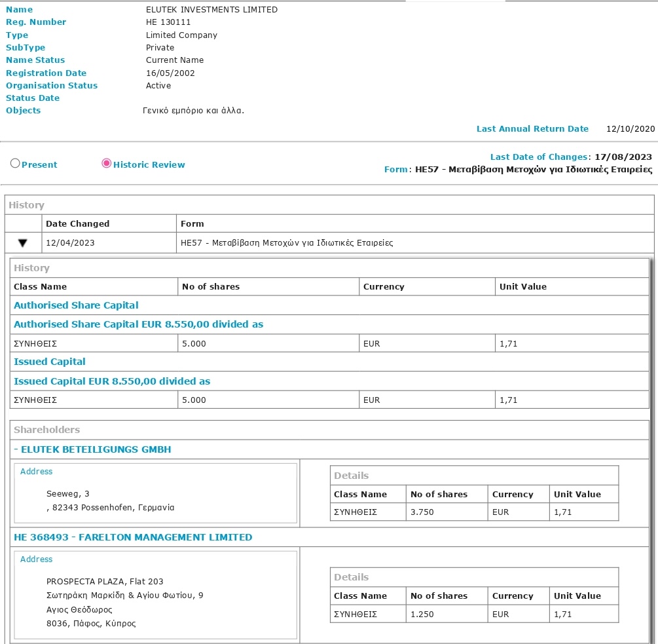Click the Type value Limited Company
Screen dimensions: 658x644
pyautogui.click(x=181, y=35)
